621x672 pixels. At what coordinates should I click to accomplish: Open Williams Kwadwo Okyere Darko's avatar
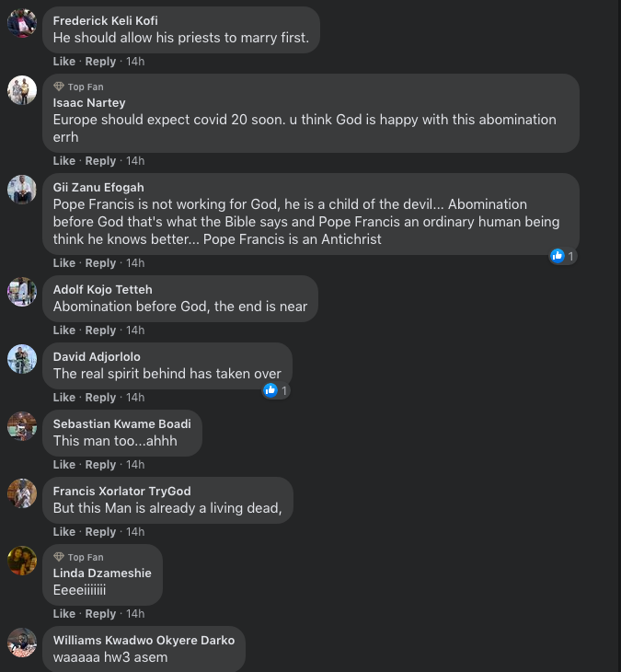[x=22, y=643]
